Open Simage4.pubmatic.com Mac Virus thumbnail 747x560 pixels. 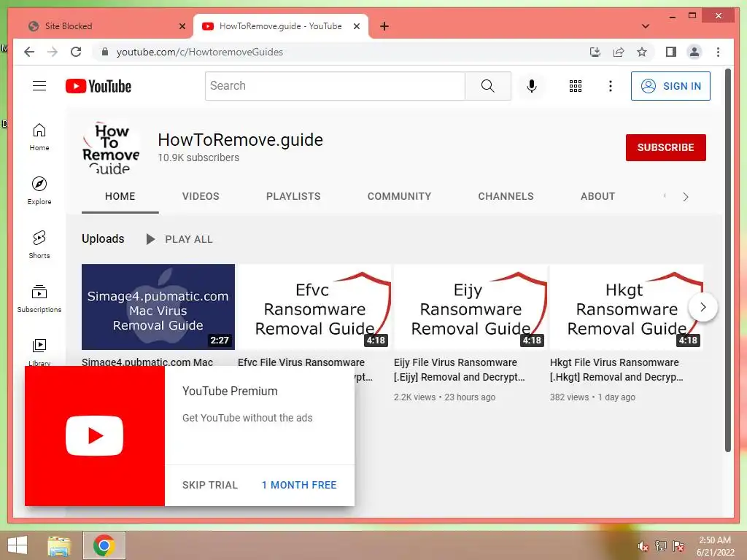tap(158, 307)
